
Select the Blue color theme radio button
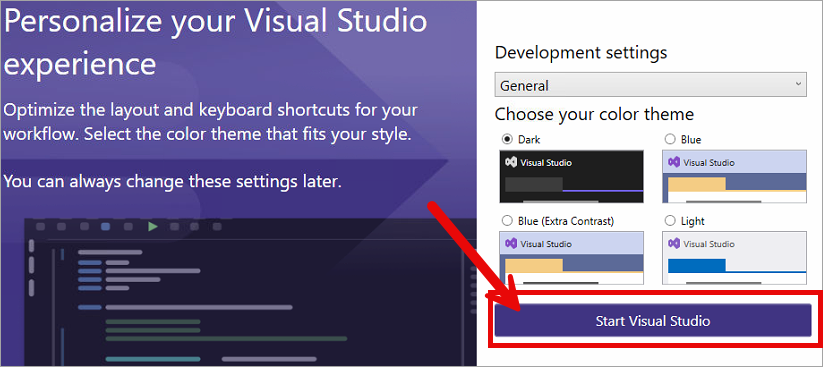[670, 140]
